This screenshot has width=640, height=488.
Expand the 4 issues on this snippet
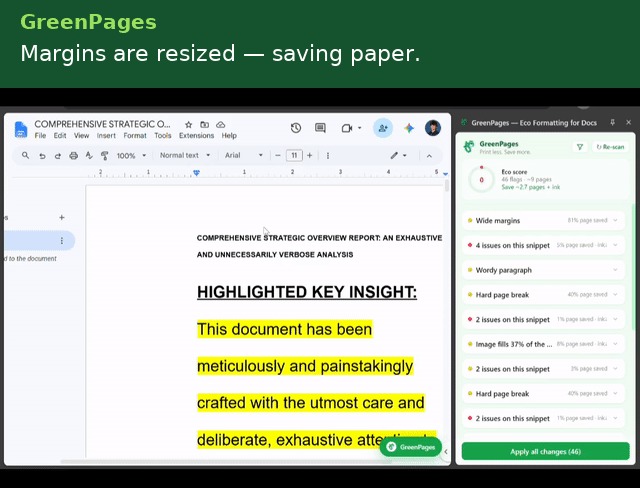pyautogui.click(x=543, y=245)
